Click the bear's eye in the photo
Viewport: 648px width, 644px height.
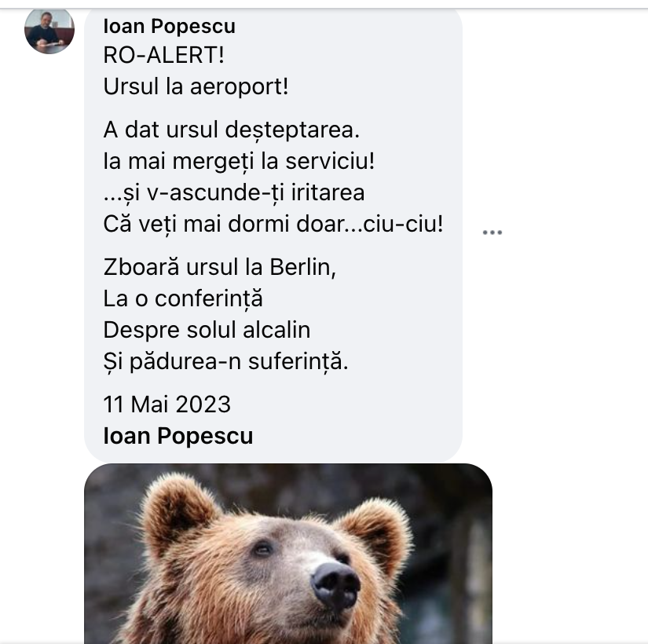click(262, 549)
